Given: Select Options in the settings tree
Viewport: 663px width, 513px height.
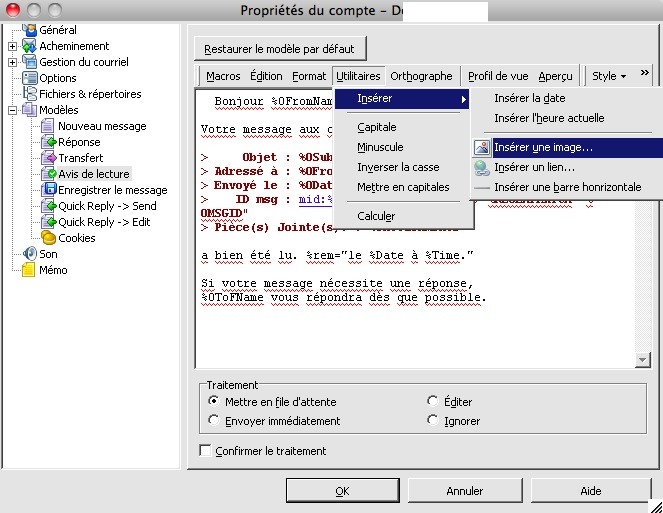Looking at the screenshot, I should tap(58, 78).
